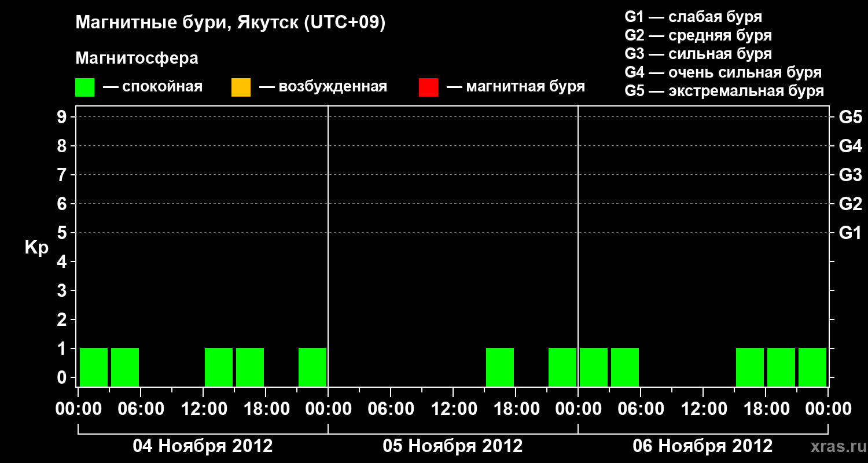Screen dimensions: 868x463
Task: Click 04 Ноября bar for 12:00–15:00
Action: (219, 367)
